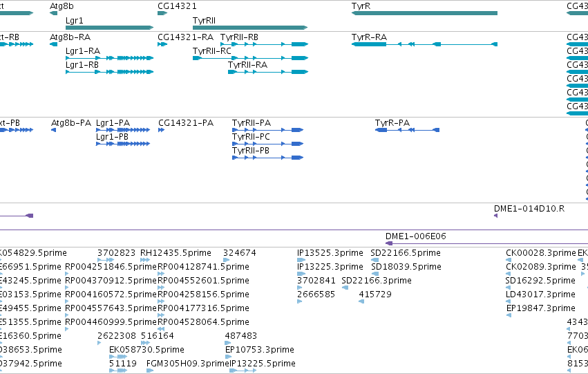The height and width of the screenshot is (374, 588).
Task: Select the IP13225.5prime EST label
Action: tap(263, 364)
